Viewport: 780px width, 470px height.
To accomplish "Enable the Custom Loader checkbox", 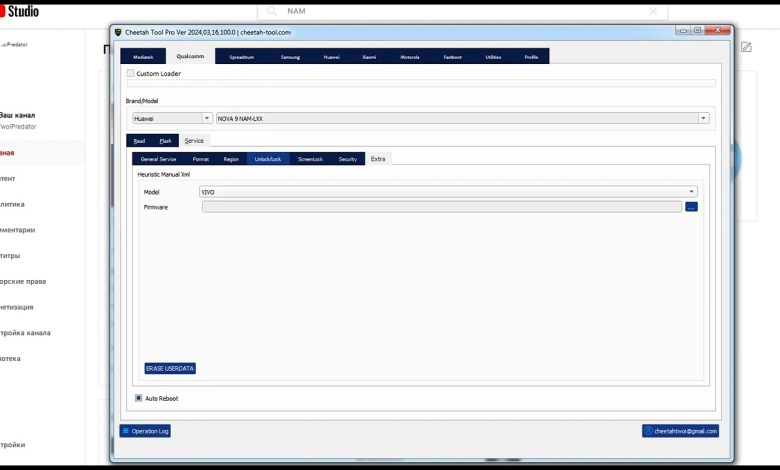I will point(131,73).
